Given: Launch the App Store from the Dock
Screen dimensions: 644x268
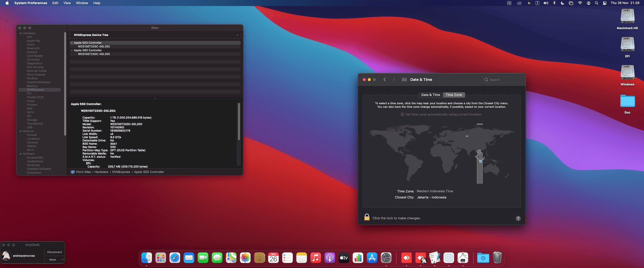Looking at the screenshot, I should pos(372,258).
